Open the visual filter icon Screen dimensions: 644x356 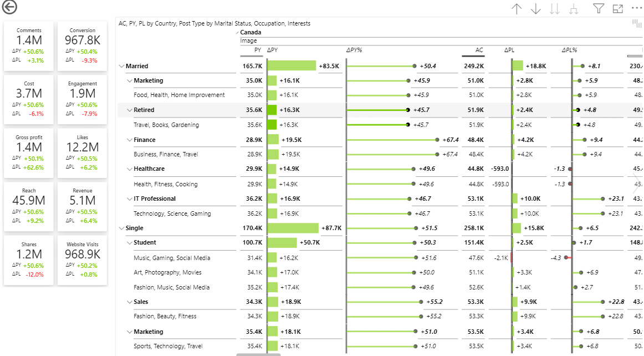599,9
